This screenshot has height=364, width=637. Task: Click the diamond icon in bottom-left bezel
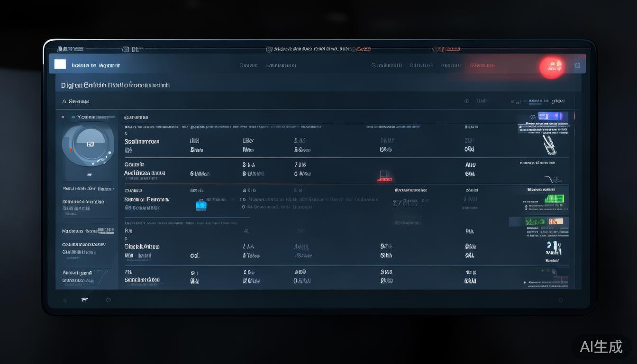click(x=65, y=300)
